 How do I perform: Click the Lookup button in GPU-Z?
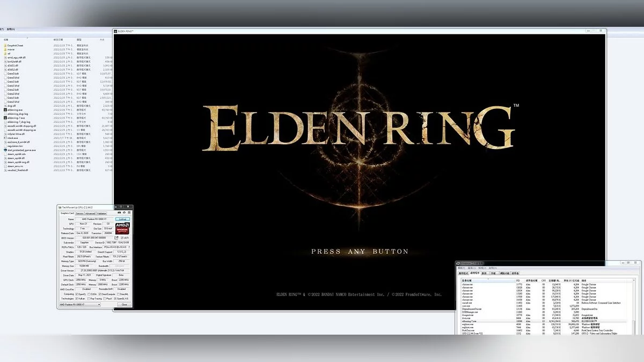coord(122,219)
